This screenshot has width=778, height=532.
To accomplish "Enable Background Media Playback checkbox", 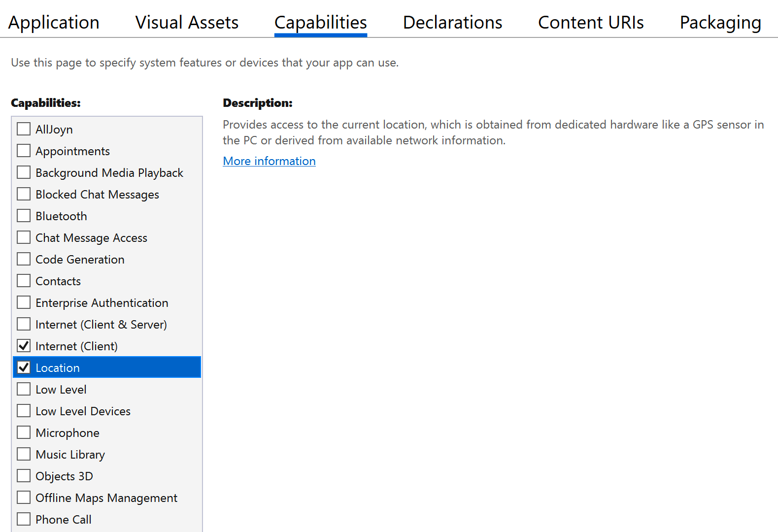I will (x=24, y=172).
